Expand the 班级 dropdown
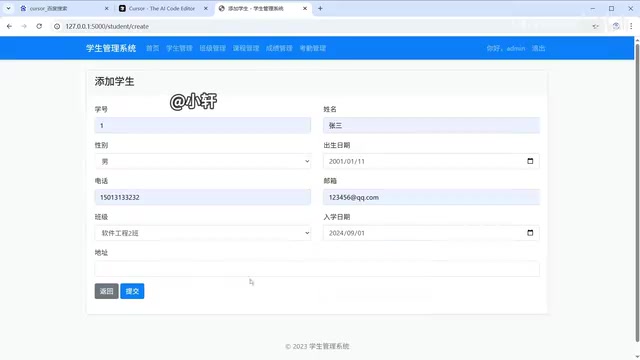Image resolution: width=640 pixels, height=360 pixels. 202,233
